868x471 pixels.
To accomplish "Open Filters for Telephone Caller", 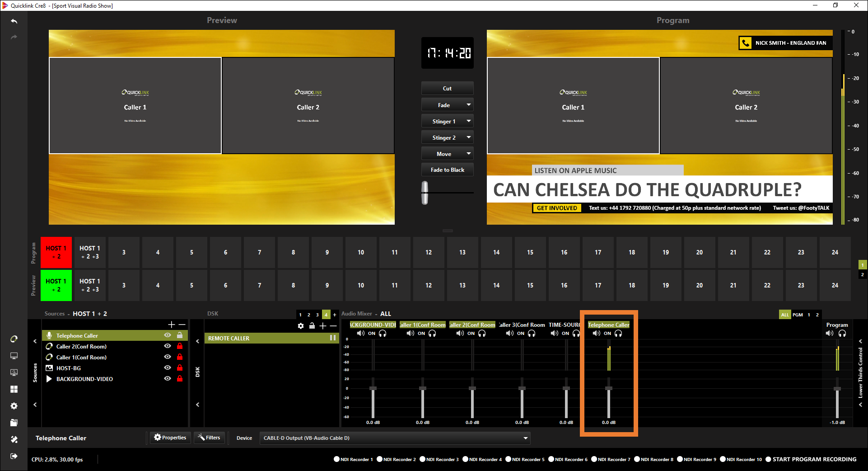I will (x=210, y=438).
